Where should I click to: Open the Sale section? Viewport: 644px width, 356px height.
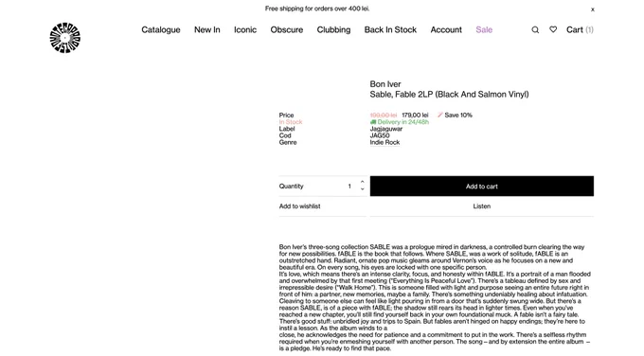pos(484,29)
